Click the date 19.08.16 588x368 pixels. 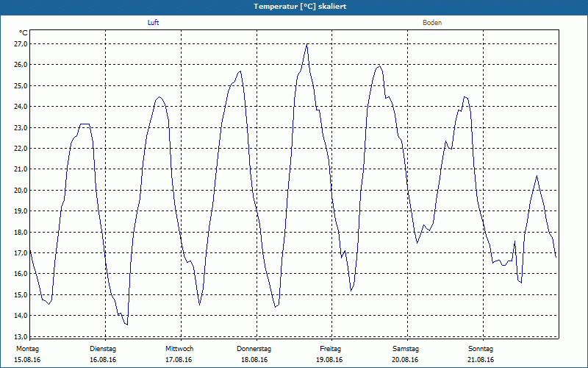[x=329, y=360]
